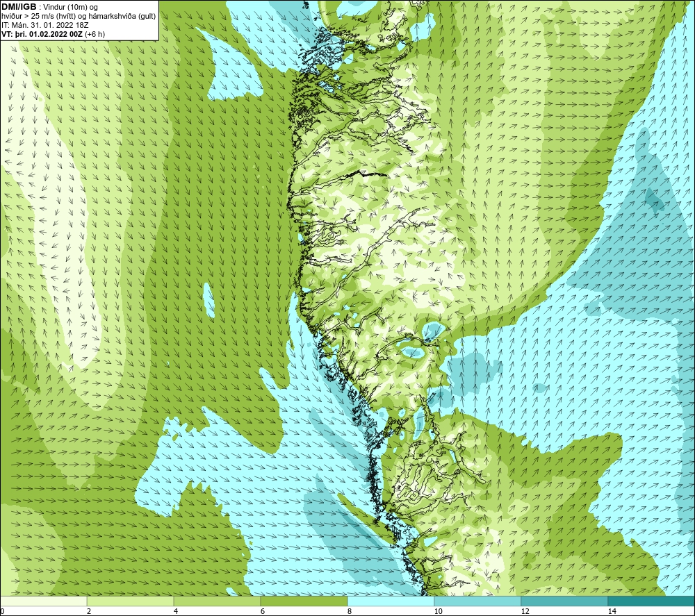Click the scale label '14'
This screenshot has width=695, height=616.
tap(612, 611)
